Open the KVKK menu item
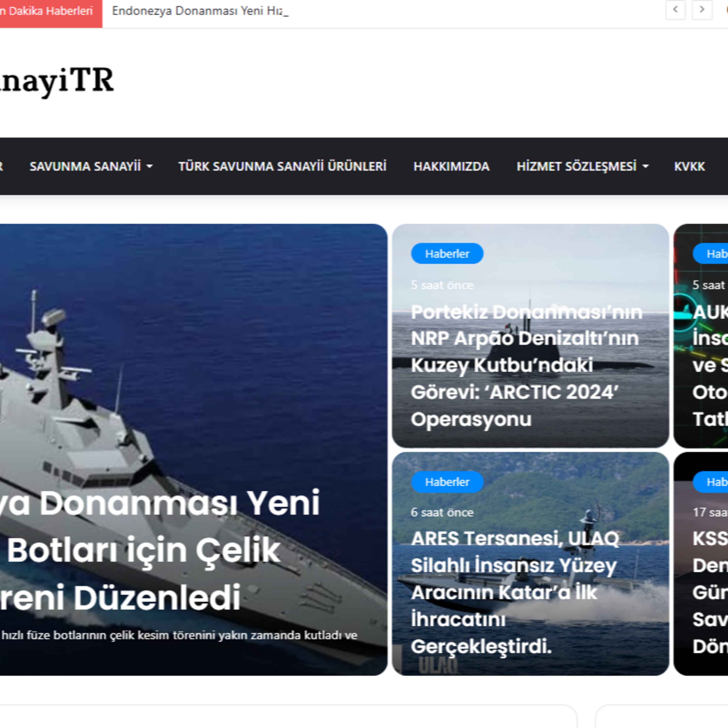 click(x=689, y=166)
